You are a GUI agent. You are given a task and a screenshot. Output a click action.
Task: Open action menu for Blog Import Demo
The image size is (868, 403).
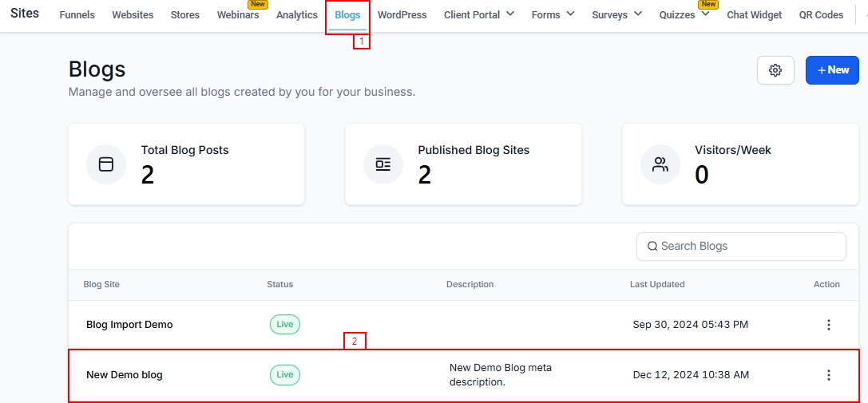click(828, 325)
